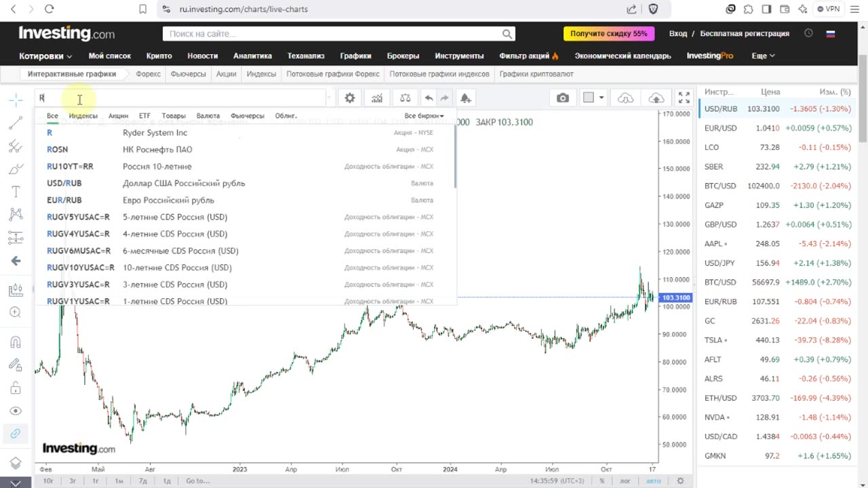Toggle the drawings sync link icon
The height and width of the screenshot is (488, 868).
[x=16, y=433]
